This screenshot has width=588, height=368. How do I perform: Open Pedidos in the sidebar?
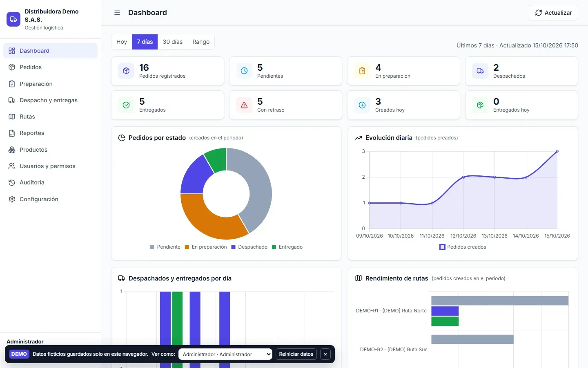pos(50,67)
